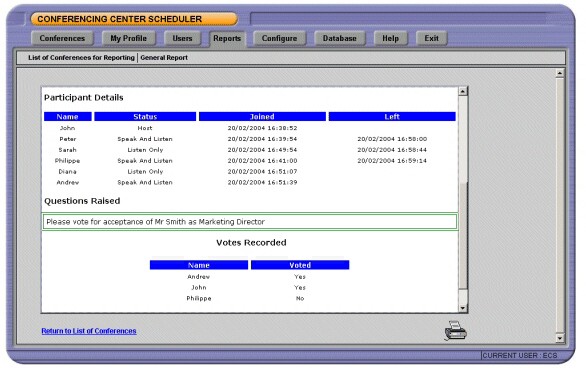The width and height of the screenshot is (586, 368).
Task: Click the Conferencing Center Scheduler title
Action: 120,19
